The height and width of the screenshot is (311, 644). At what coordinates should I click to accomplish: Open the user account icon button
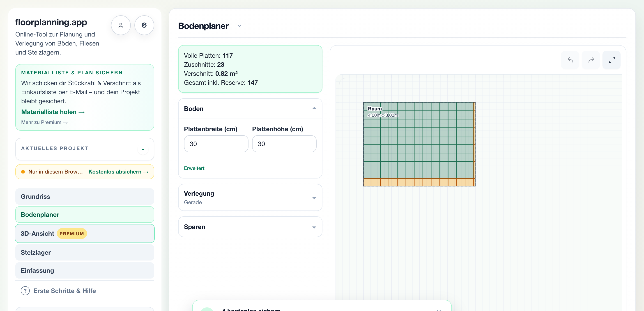pos(121,25)
